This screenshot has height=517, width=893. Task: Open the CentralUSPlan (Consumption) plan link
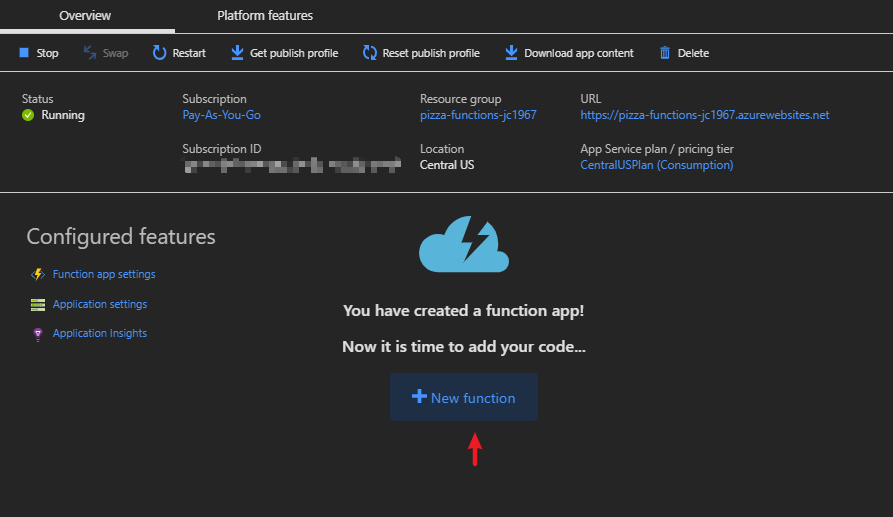click(x=657, y=165)
